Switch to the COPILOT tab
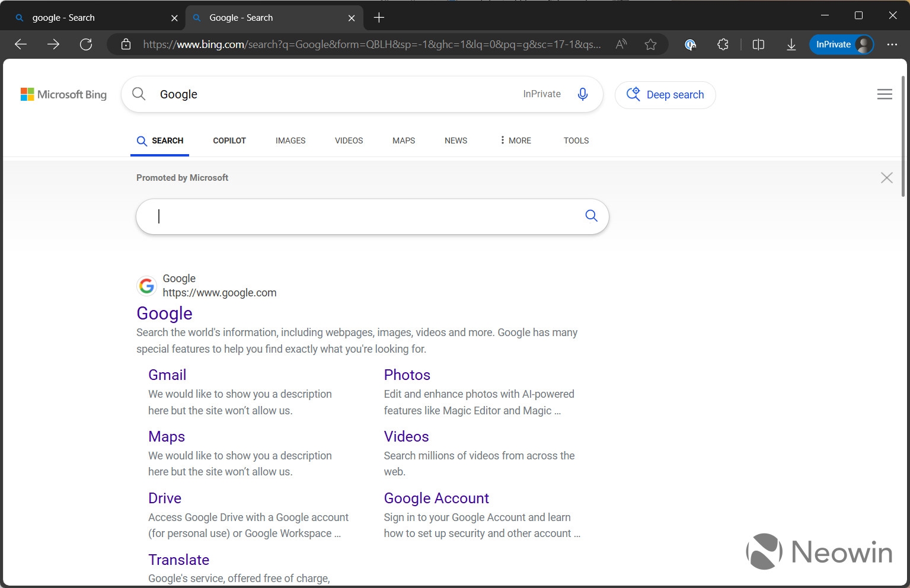The width and height of the screenshot is (910, 588). [229, 140]
